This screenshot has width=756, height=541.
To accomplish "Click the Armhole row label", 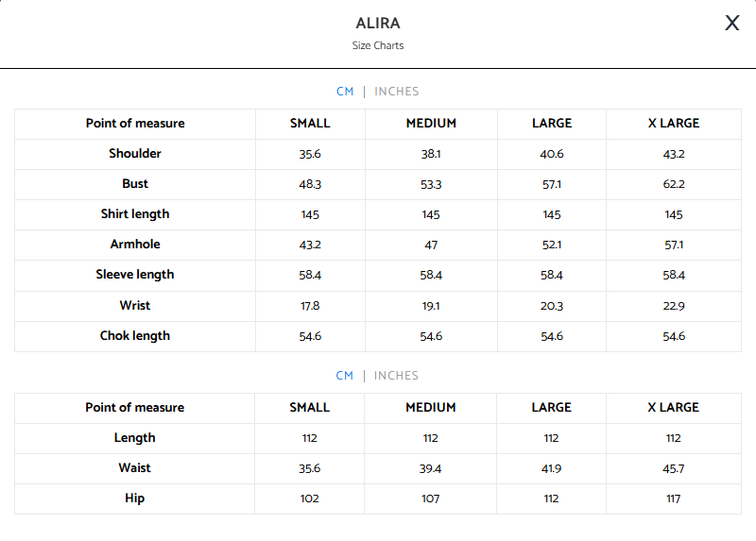I will click(x=135, y=245).
